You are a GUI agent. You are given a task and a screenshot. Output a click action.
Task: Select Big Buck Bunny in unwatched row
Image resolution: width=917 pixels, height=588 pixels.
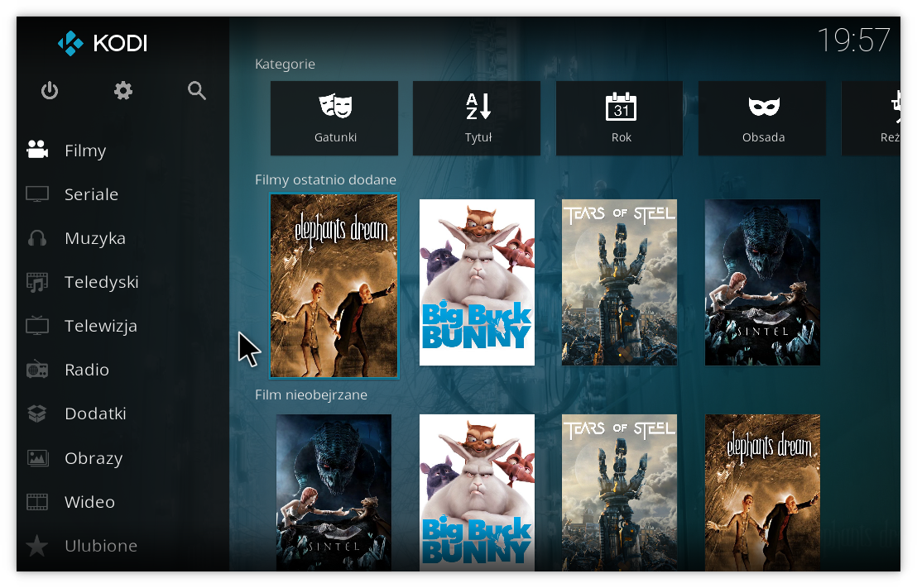click(x=477, y=492)
